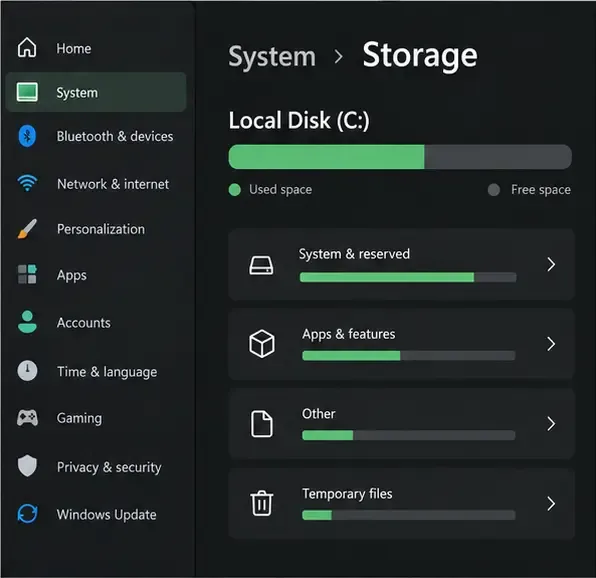This screenshot has width=596, height=578.
Task: Click the cube icon beside Apps & features
Action: [262, 344]
